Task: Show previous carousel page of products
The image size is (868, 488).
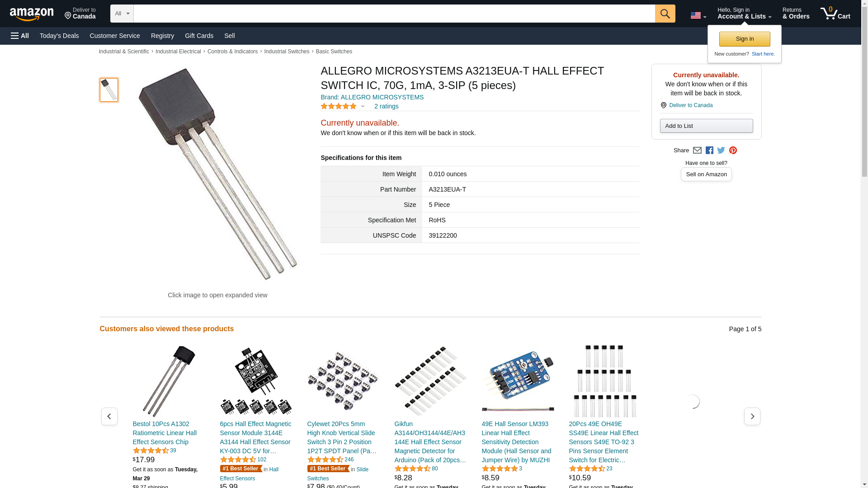Action: [x=109, y=416]
